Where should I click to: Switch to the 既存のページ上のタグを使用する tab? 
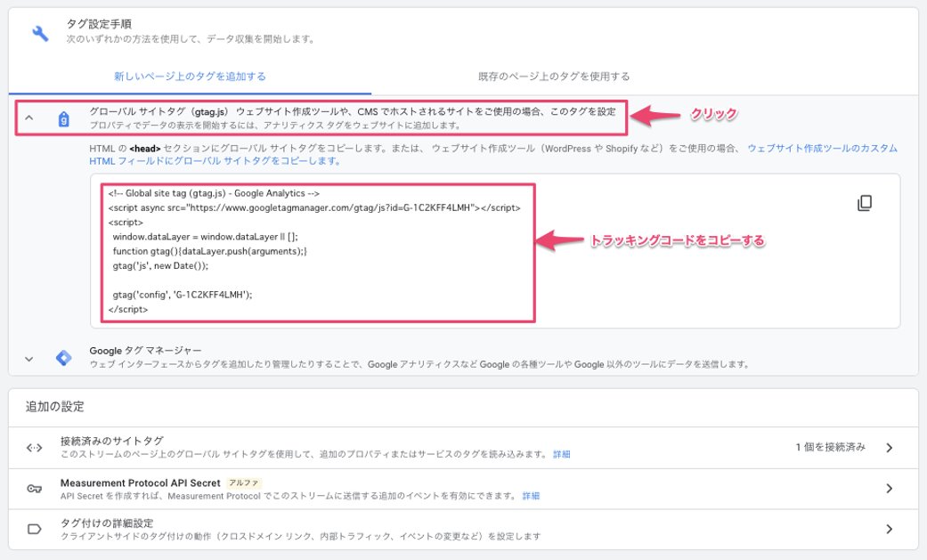coord(554,77)
